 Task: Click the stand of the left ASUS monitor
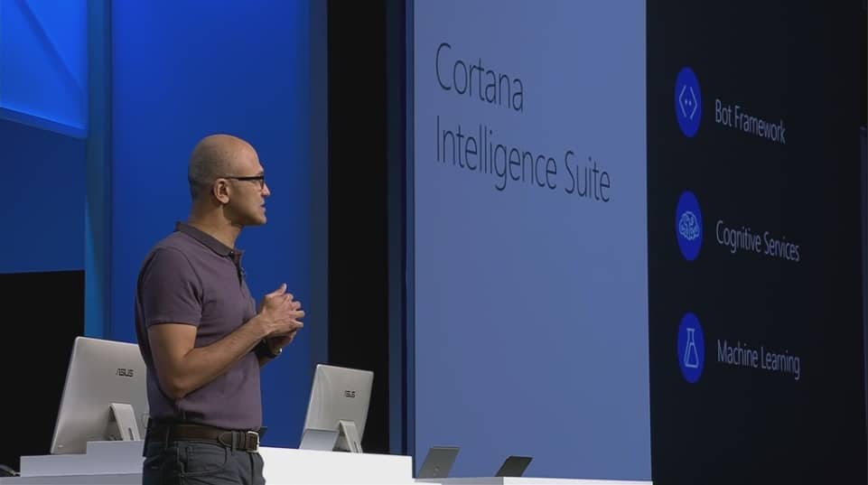pyautogui.click(x=124, y=424)
